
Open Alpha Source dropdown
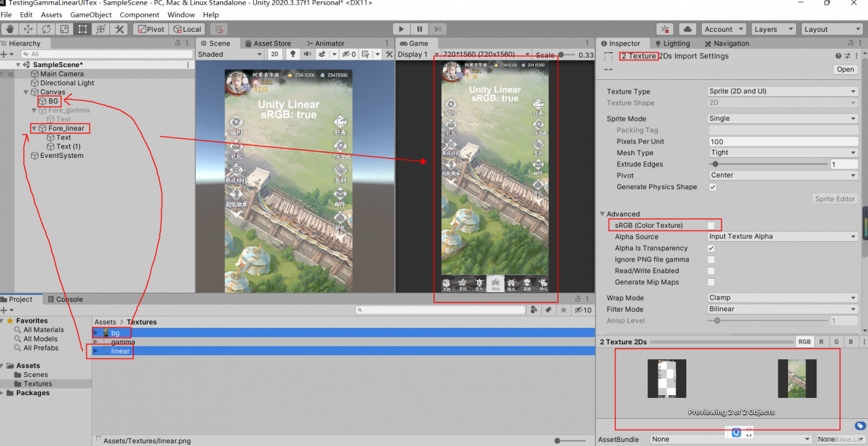(783, 237)
